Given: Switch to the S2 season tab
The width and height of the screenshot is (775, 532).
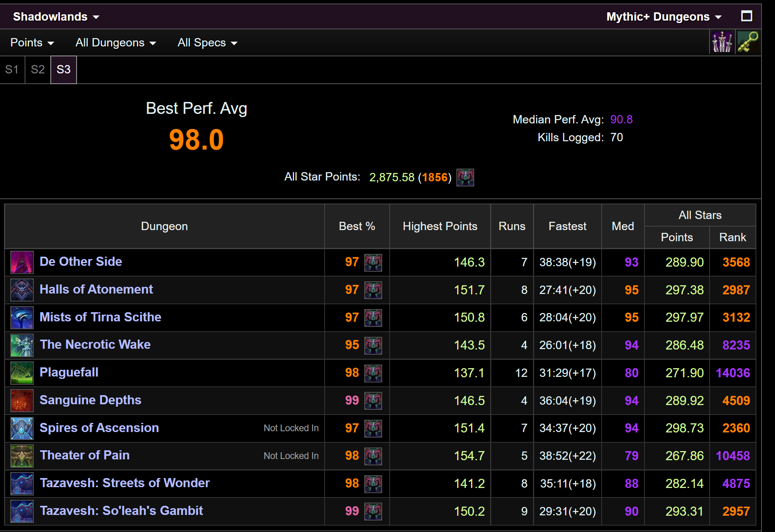Looking at the screenshot, I should coord(38,69).
